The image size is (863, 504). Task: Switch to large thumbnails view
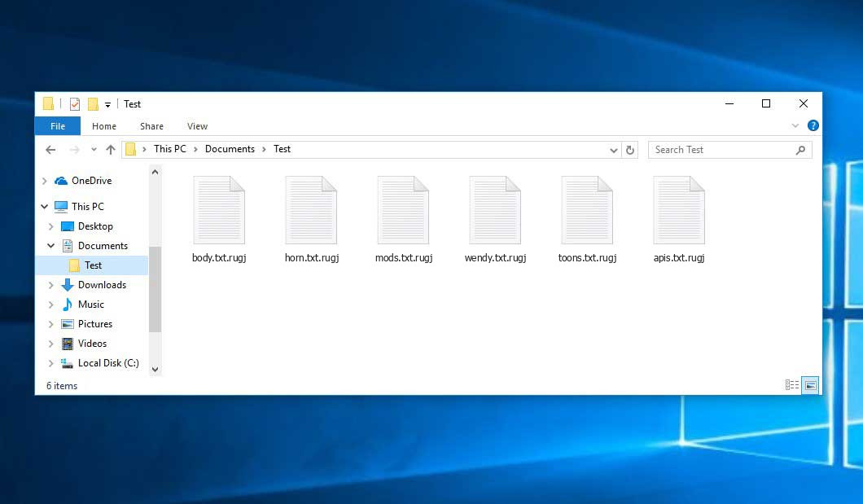coord(810,385)
